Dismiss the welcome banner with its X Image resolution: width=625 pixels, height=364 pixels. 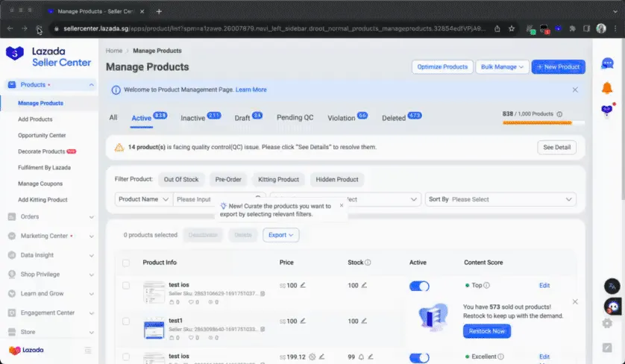[575, 90]
